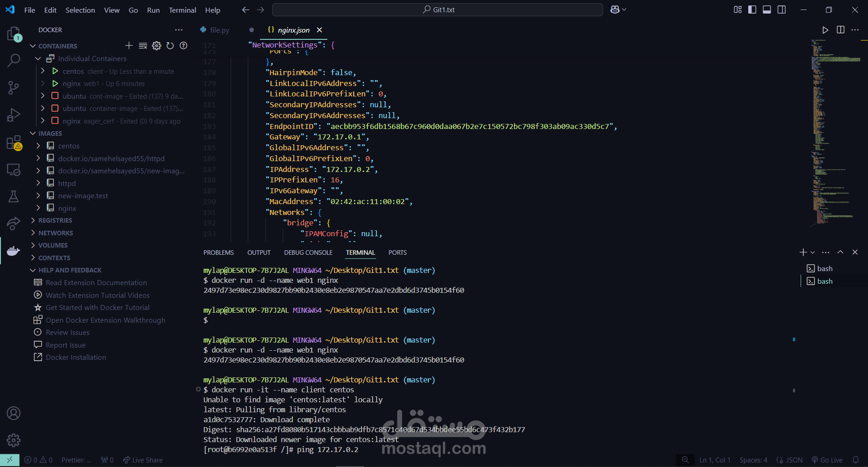The image size is (868, 467).
Task: Open Live Share view in activity bar
Action: (x=14, y=224)
